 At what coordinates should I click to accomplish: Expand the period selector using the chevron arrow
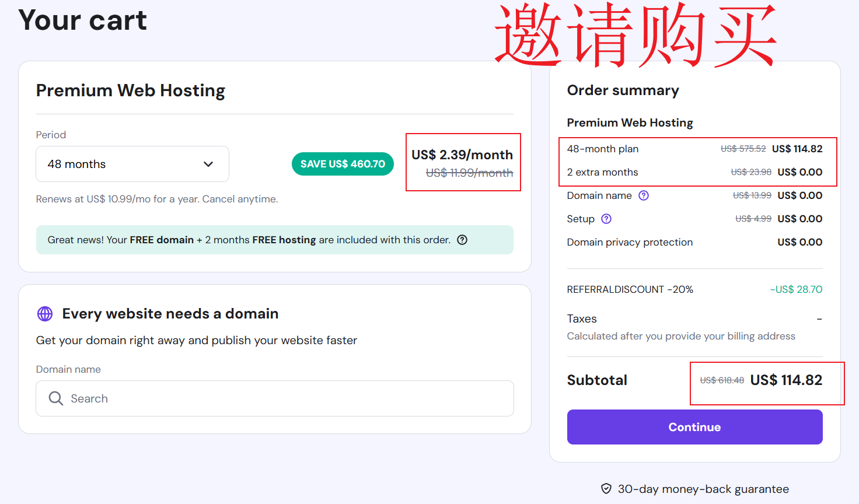(208, 164)
